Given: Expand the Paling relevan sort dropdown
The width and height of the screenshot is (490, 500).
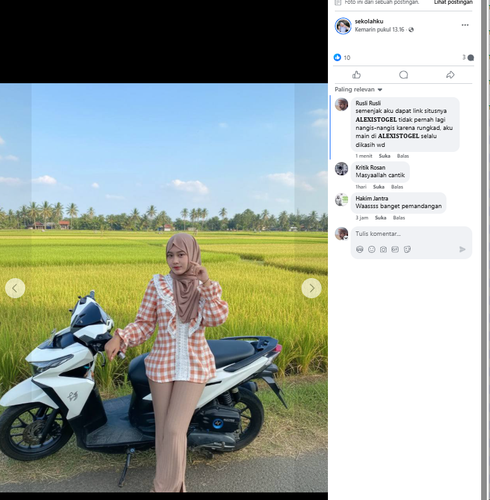Looking at the screenshot, I should (x=358, y=89).
